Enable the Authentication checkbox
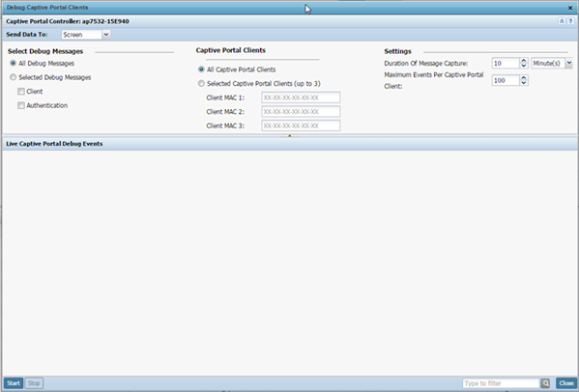 point(21,105)
